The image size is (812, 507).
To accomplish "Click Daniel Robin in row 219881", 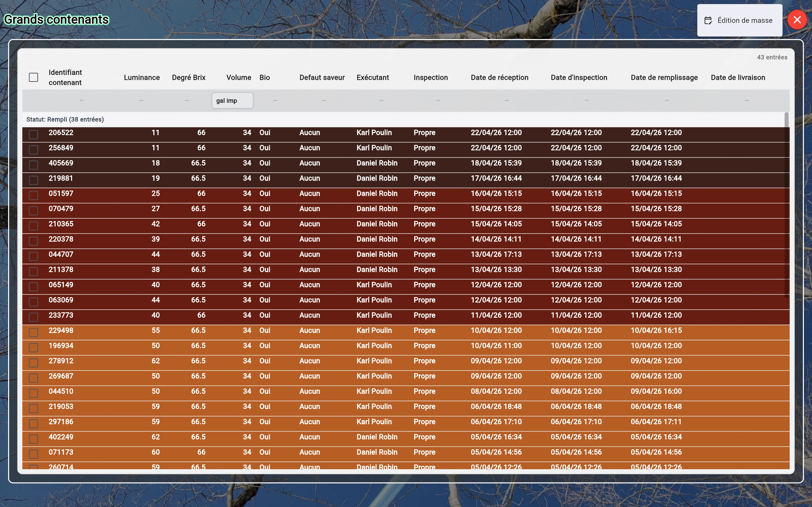I will (377, 178).
